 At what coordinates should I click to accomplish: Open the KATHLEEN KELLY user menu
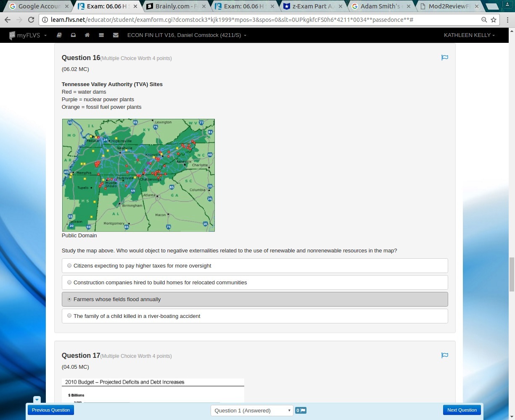coord(469,35)
